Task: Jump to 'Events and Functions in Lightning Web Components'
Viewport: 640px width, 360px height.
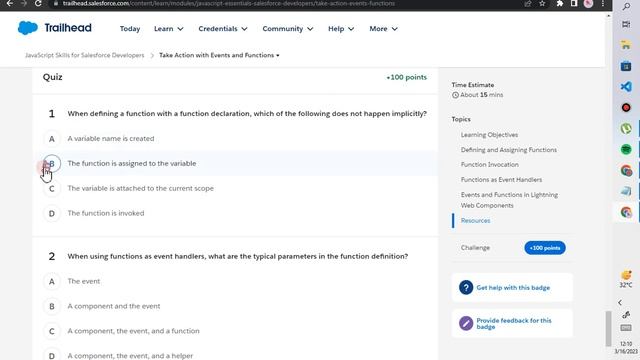Action: point(509,200)
